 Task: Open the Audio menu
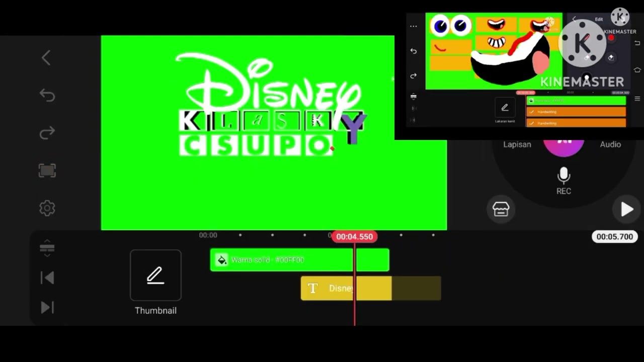[610, 144]
